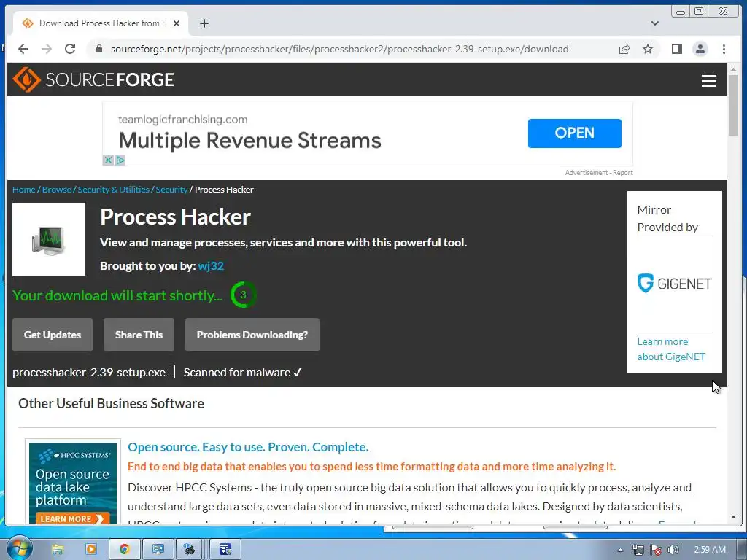Click the AdChoices triangle icon
747x560 pixels.
120,160
